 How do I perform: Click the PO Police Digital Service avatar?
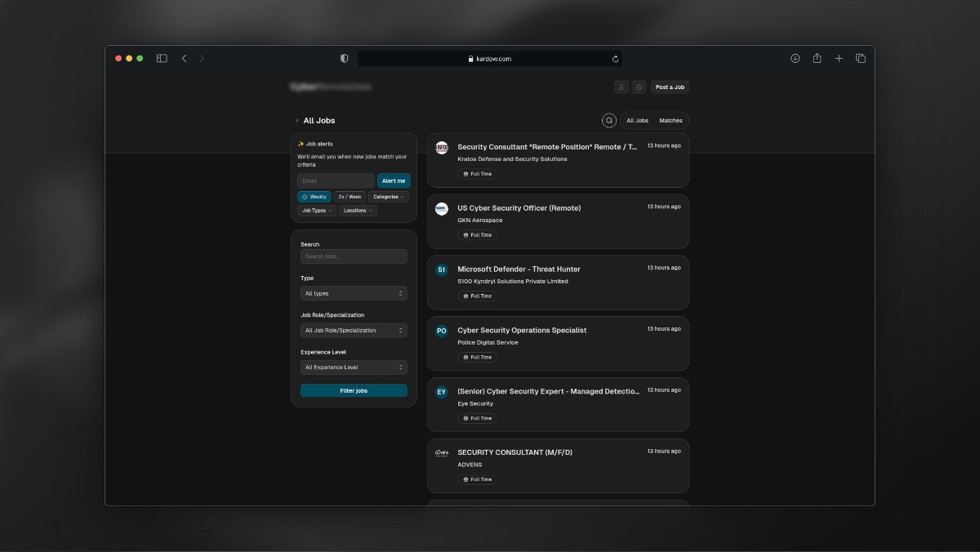(442, 331)
